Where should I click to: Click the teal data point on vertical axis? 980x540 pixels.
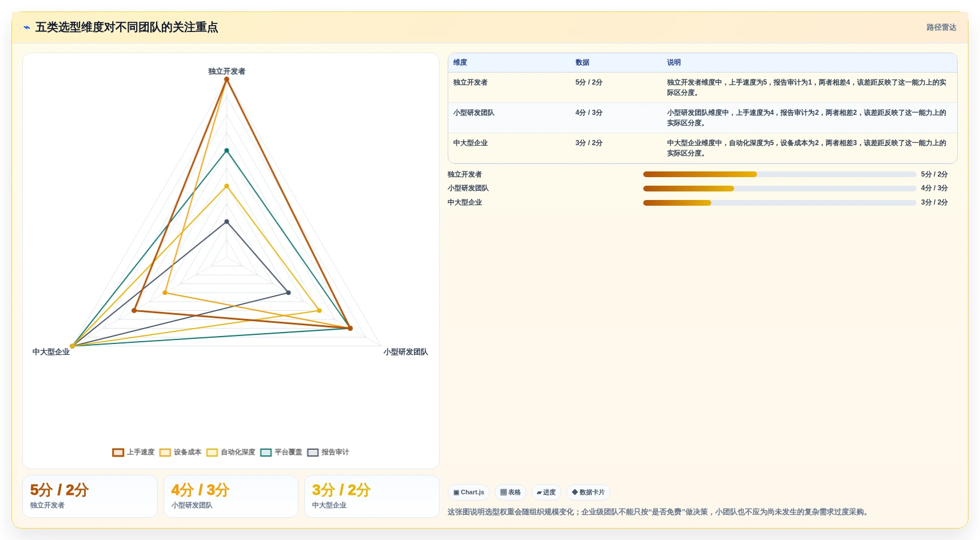(x=227, y=151)
